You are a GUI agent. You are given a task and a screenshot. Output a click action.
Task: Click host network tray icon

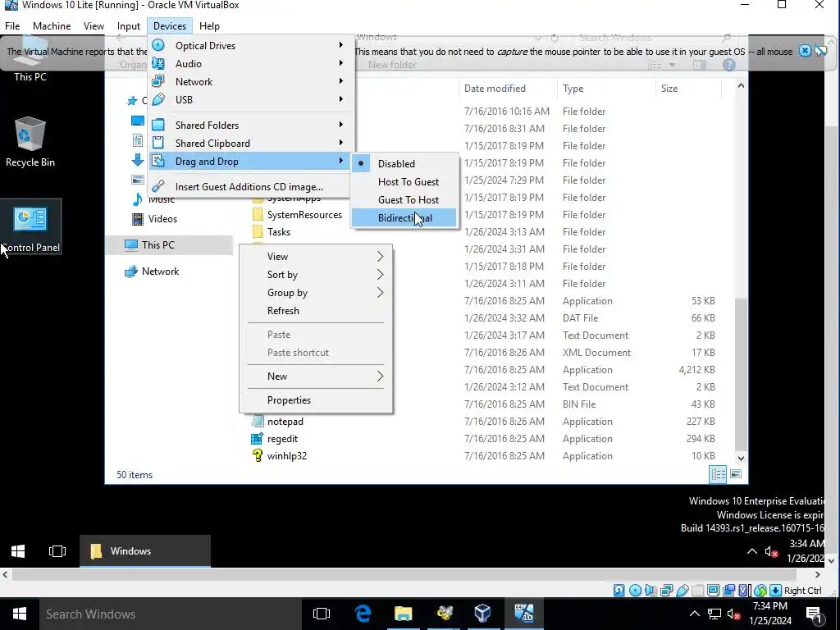coord(714,614)
